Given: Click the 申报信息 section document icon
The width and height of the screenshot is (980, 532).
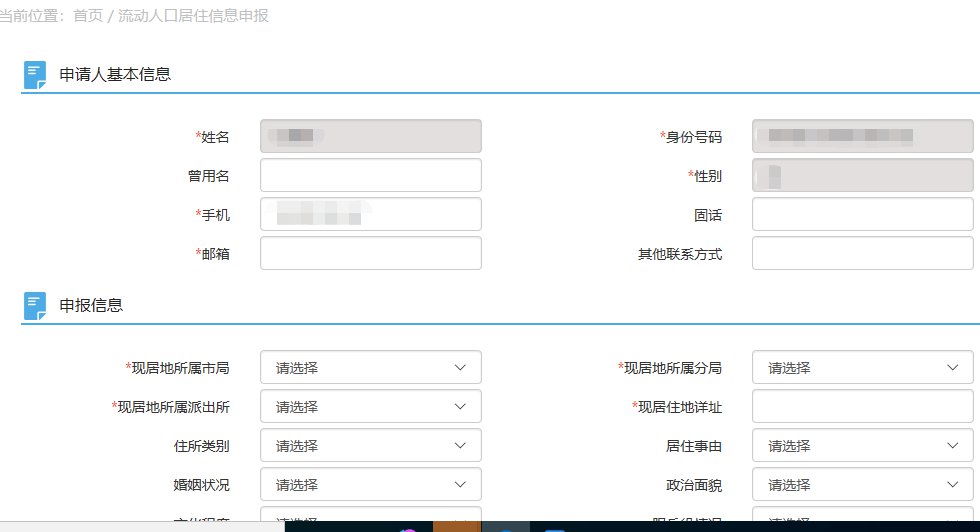Looking at the screenshot, I should 35,306.
